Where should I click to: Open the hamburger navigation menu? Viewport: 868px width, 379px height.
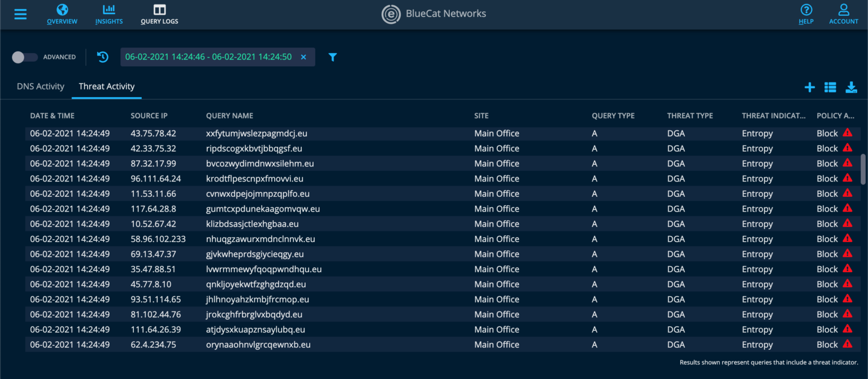tap(20, 14)
